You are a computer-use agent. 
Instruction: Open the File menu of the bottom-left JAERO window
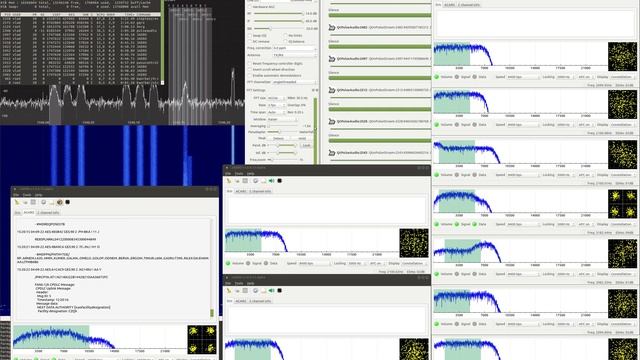[x=17, y=195]
